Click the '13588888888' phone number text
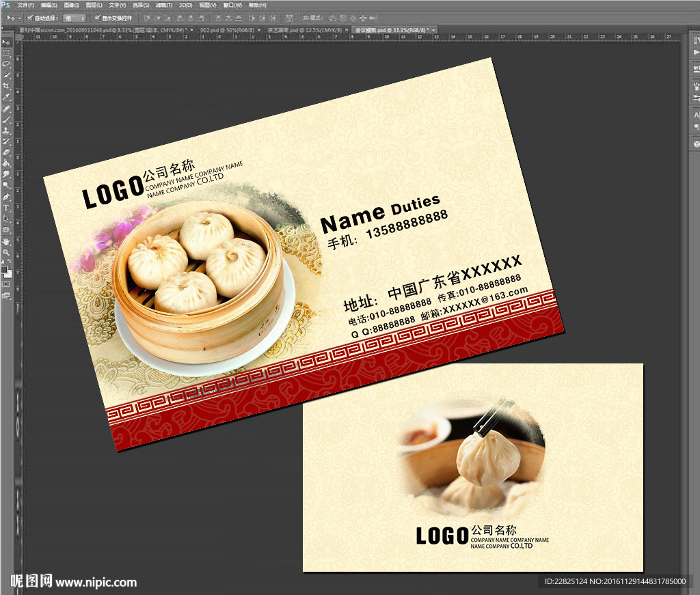Image resolution: width=700 pixels, height=595 pixels. 407,224
